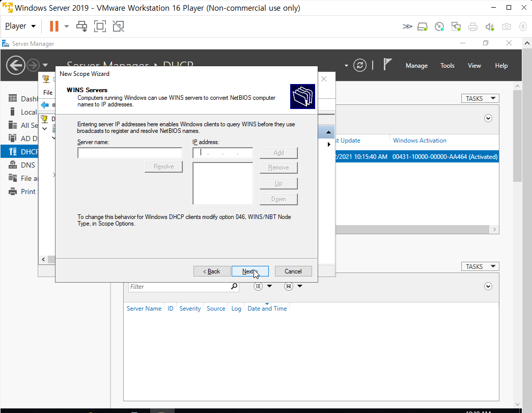Screen dimensions: 532x413
Task: Click the Up button in wizard
Action: pos(278,184)
